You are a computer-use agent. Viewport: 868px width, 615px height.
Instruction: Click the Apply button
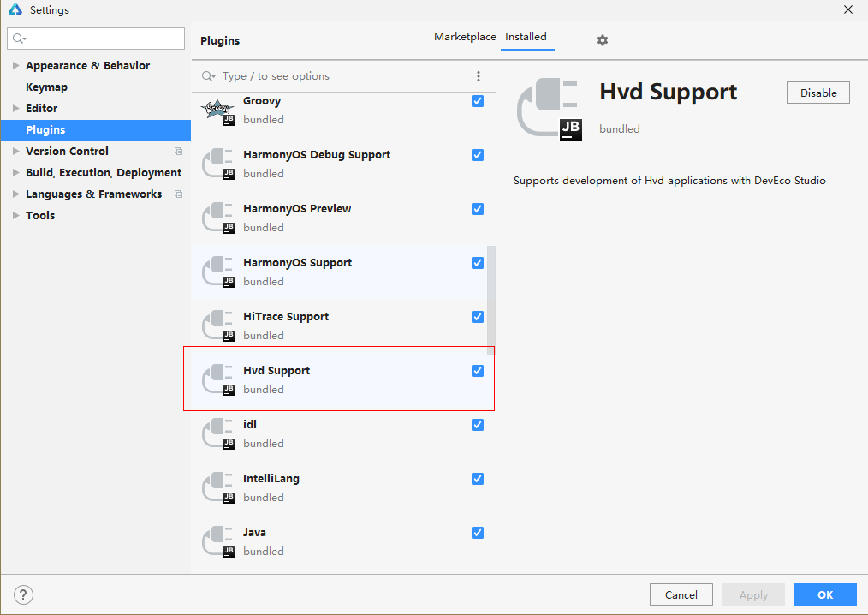[x=752, y=594]
